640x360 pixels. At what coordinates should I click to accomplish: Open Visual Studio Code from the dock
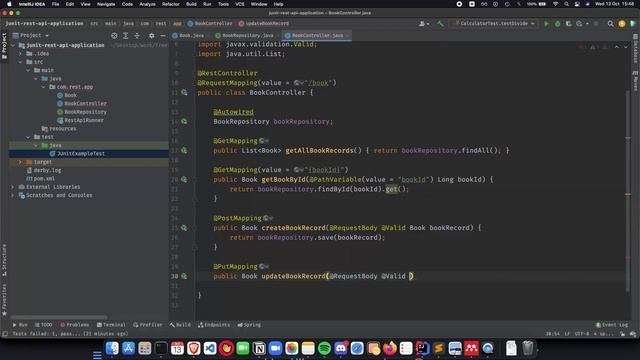coord(210,348)
